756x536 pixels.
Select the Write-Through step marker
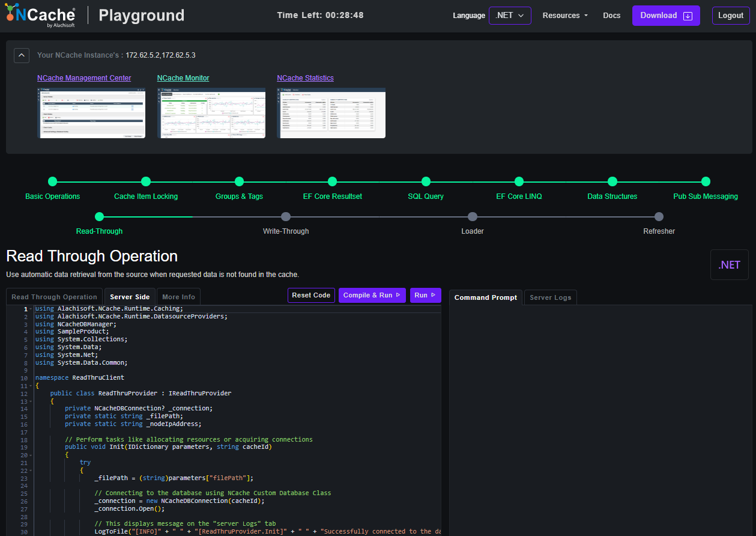click(286, 217)
